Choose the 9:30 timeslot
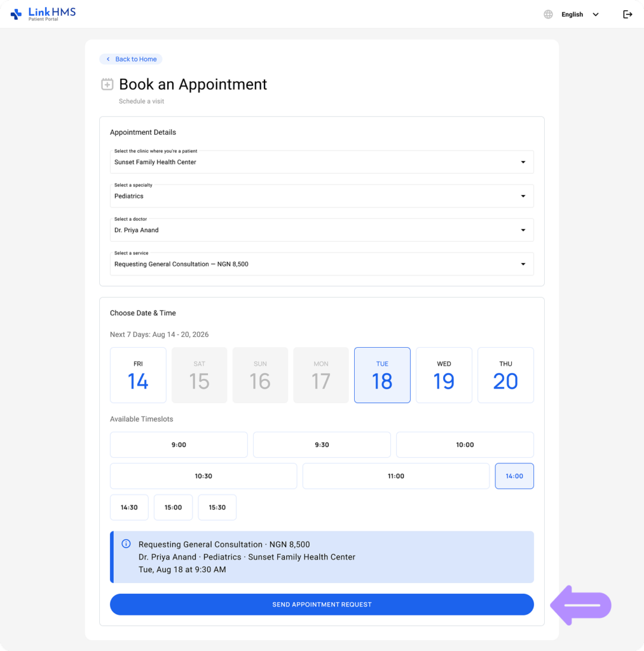Viewport: 644px width, 651px height. (322, 444)
